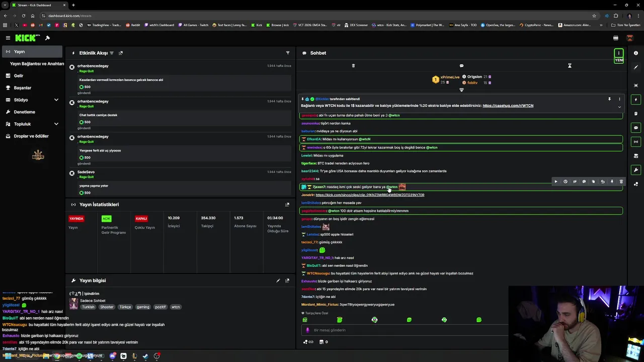Pop out the Etkinlik Akışı panel
This screenshot has width=644, height=362.
(x=121, y=53)
